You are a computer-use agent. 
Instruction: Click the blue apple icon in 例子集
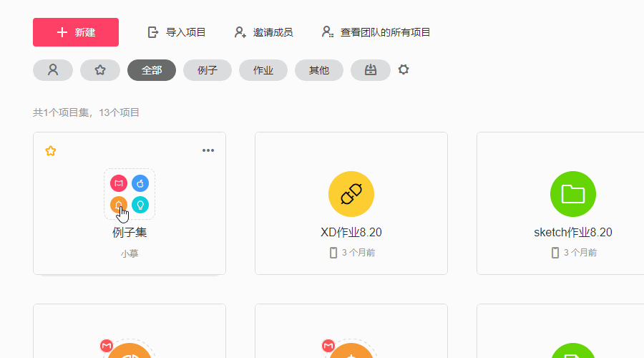pyautogui.click(x=140, y=184)
